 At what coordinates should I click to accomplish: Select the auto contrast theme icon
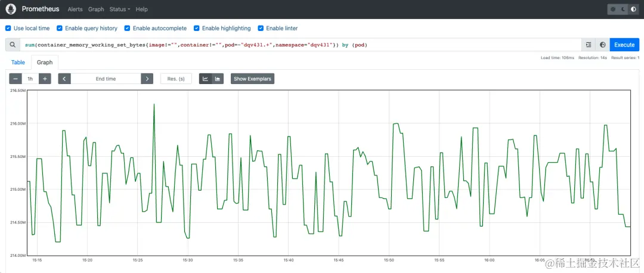coord(634,9)
